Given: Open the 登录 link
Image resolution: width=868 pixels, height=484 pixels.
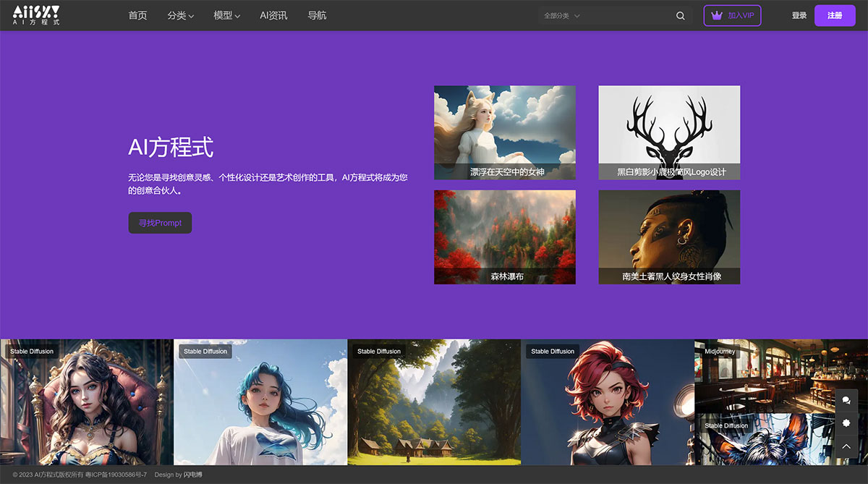Looking at the screenshot, I should pos(799,14).
